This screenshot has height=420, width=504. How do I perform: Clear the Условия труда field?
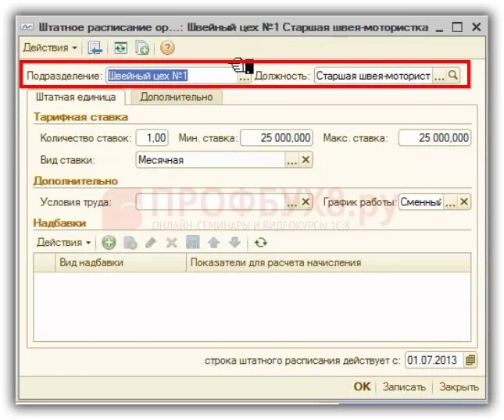click(306, 202)
